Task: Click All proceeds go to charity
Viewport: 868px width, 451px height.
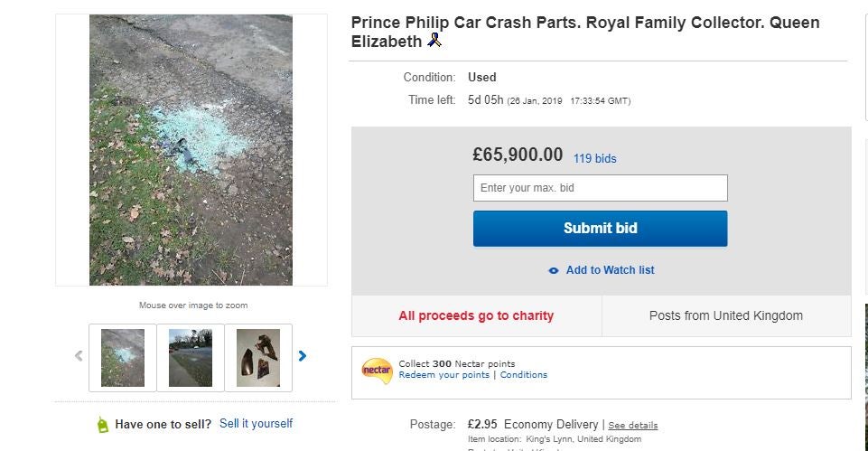Action: coord(476,315)
